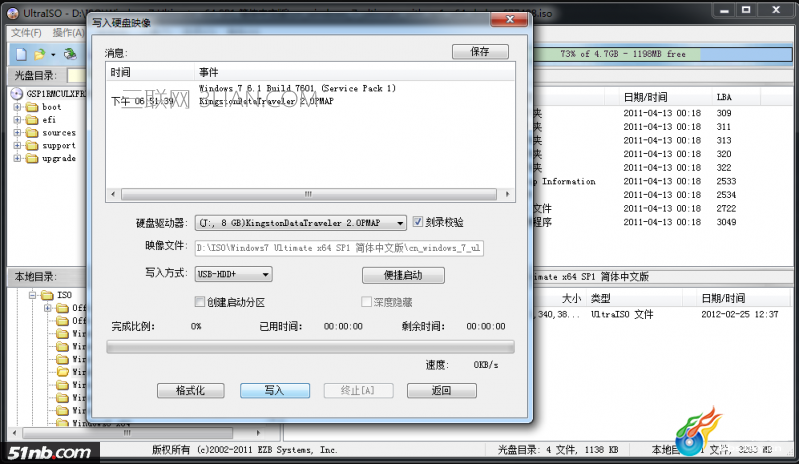Click the 版权所有 copyright status bar text
This screenshot has width=799, height=464.
[x=245, y=450]
